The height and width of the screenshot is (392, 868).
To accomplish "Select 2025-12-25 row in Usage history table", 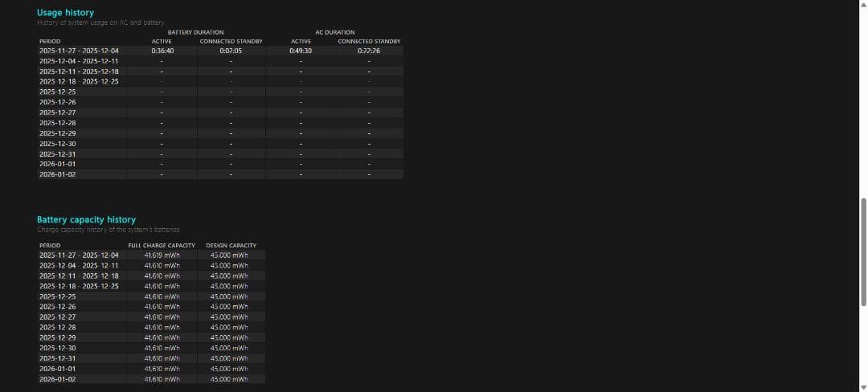I will [x=58, y=92].
